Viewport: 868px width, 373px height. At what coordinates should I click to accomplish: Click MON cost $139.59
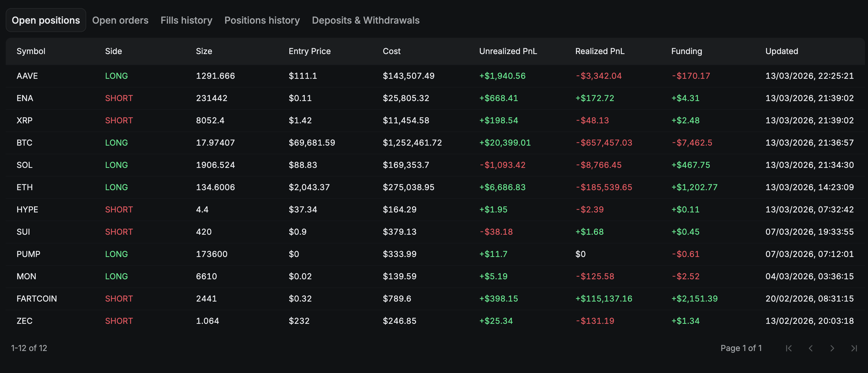tap(400, 276)
